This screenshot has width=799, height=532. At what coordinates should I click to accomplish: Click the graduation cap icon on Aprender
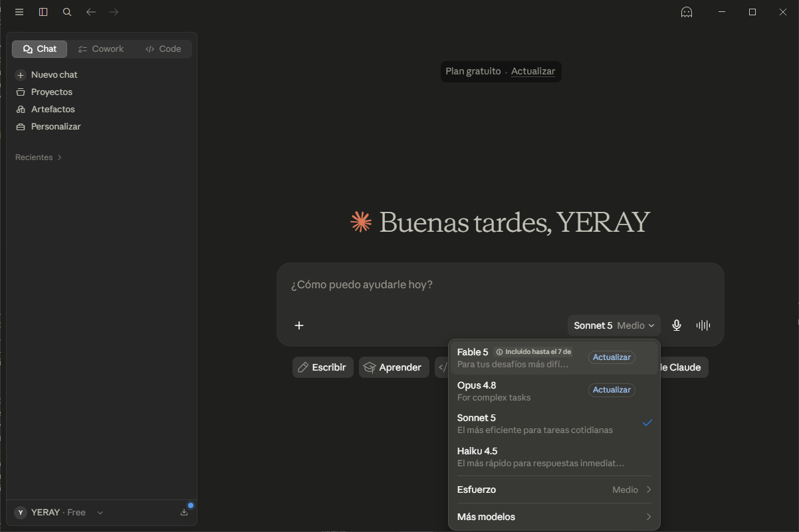click(370, 367)
